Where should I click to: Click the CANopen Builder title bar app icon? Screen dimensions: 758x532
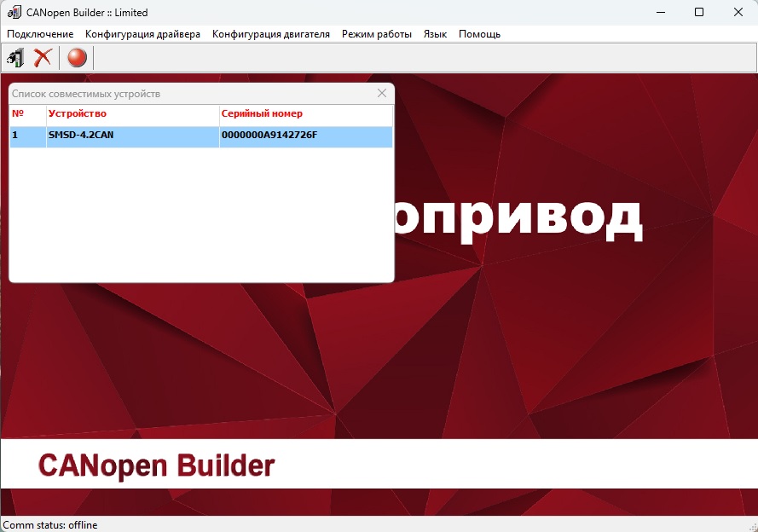click(x=14, y=12)
